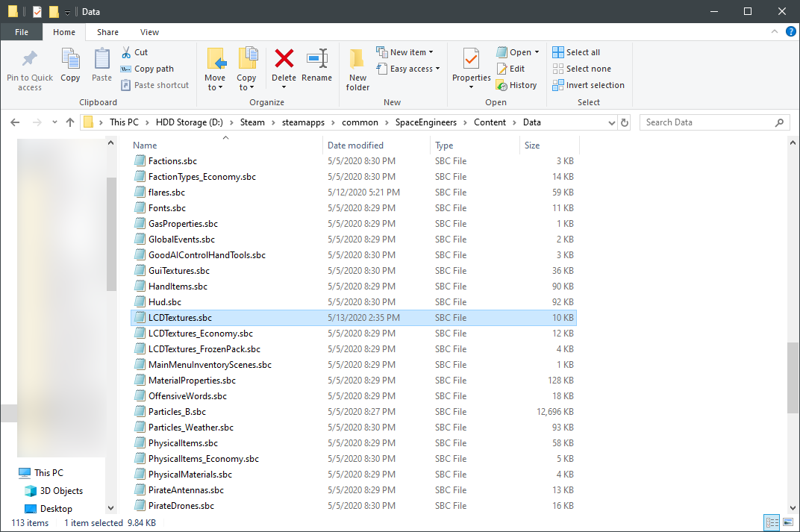Image resolution: width=800 pixels, height=532 pixels.
Task: Switch to large icons view in status bar
Action: point(787,522)
